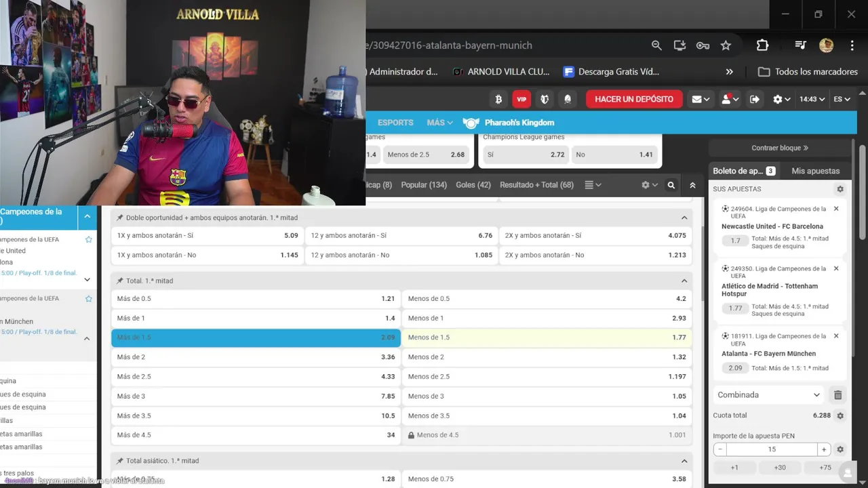
Task: Select 2X y ambos anotarán - No at 1.213
Action: click(595, 256)
